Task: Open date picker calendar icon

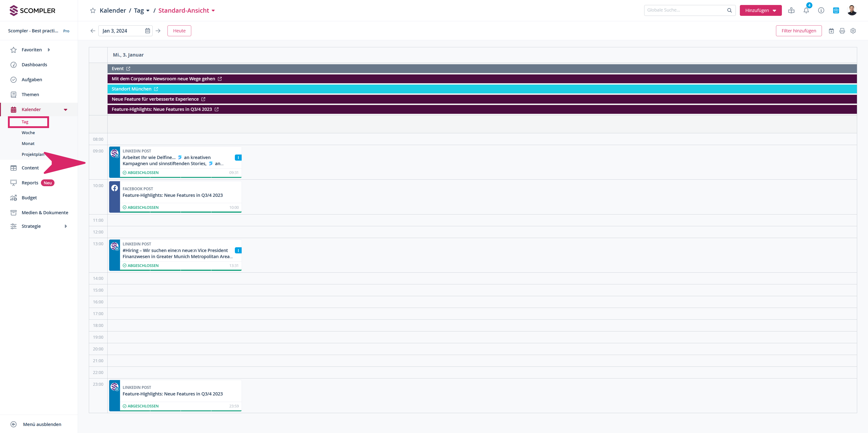Action: [x=147, y=31]
